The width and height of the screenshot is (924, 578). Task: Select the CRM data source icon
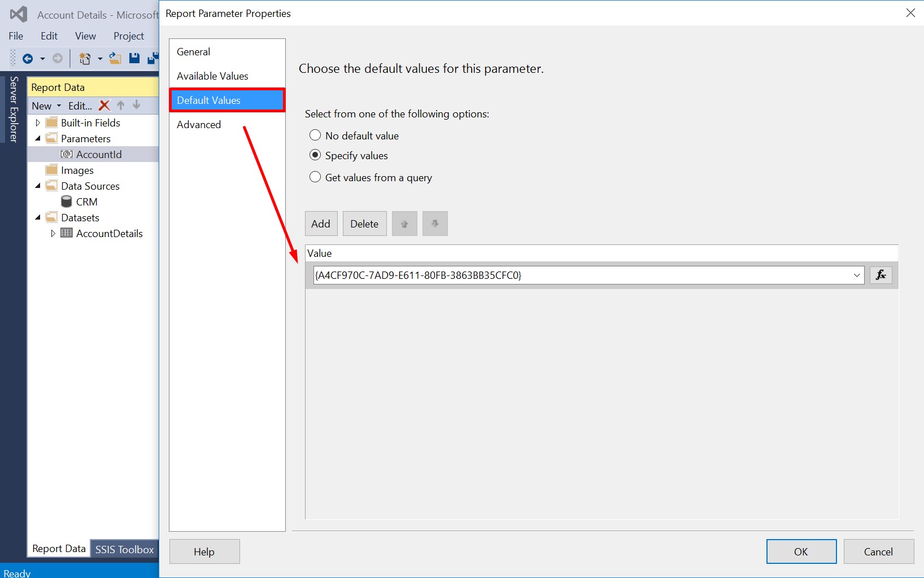coord(66,202)
